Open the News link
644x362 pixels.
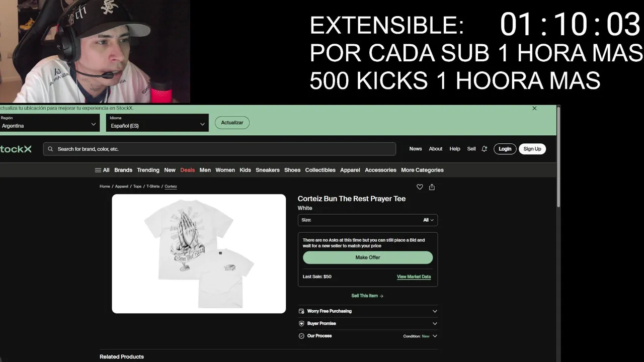pyautogui.click(x=416, y=149)
